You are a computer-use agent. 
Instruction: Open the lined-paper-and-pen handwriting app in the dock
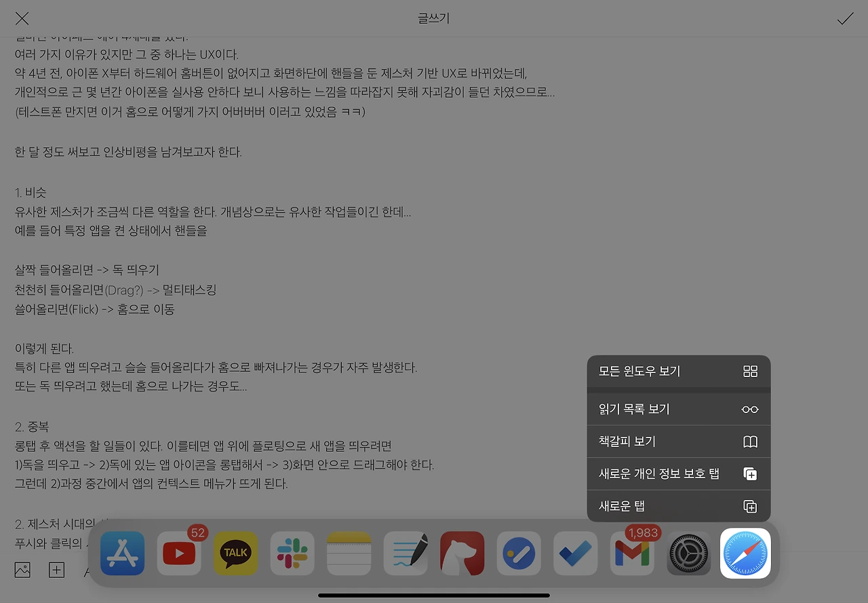pos(406,553)
